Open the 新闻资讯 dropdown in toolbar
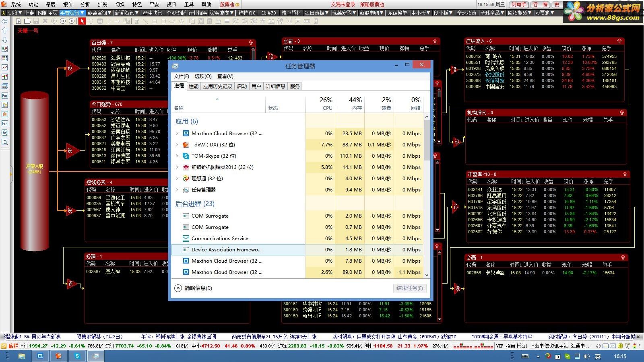This screenshot has width=644, height=362. (126, 13)
